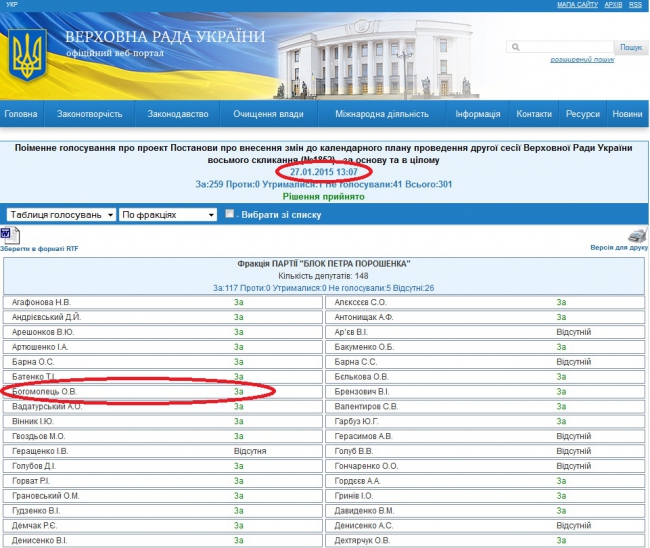650x548 pixels.
Task: Go to the 'Головна' navigation tab
Action: click(21, 114)
